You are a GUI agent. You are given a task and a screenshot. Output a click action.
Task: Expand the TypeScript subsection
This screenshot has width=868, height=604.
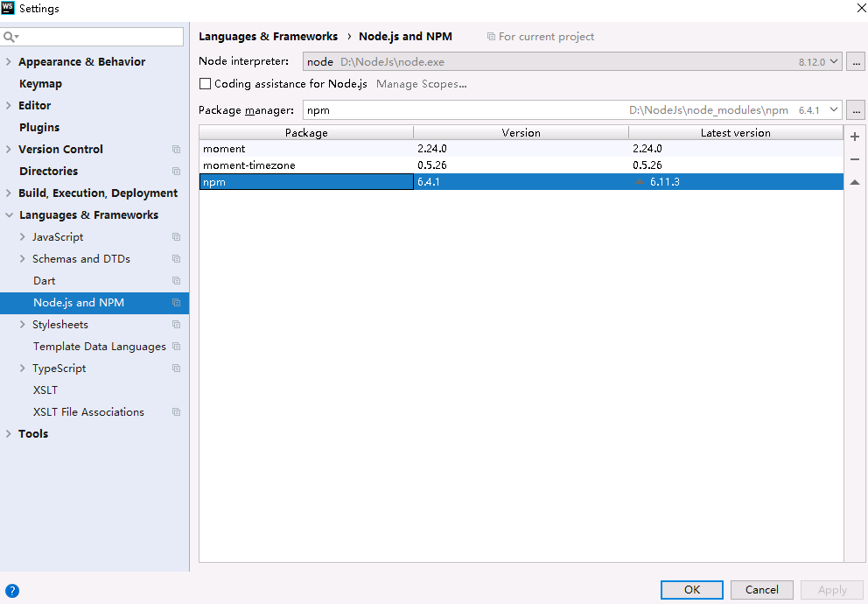22,369
